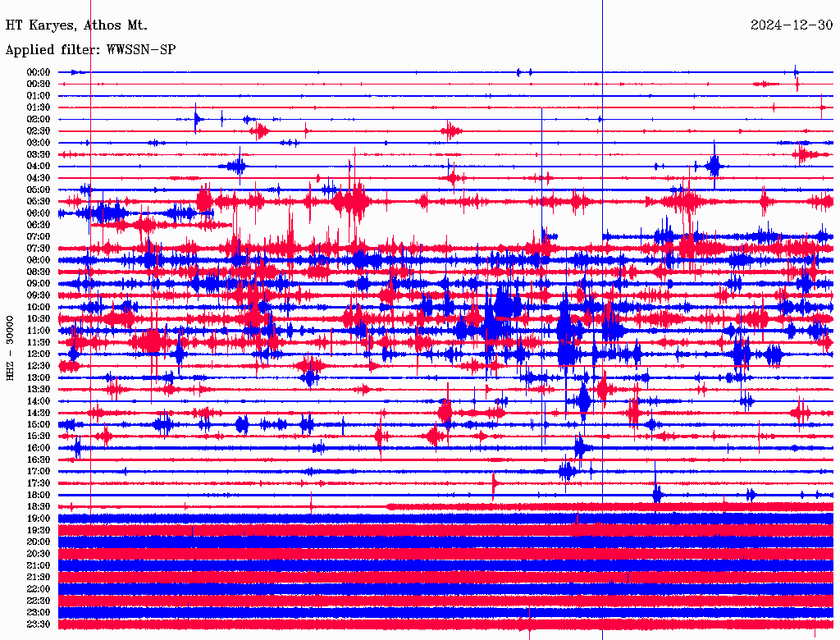840x640 pixels.
Task: Select the 22:00 time row label
Action: pos(39,589)
